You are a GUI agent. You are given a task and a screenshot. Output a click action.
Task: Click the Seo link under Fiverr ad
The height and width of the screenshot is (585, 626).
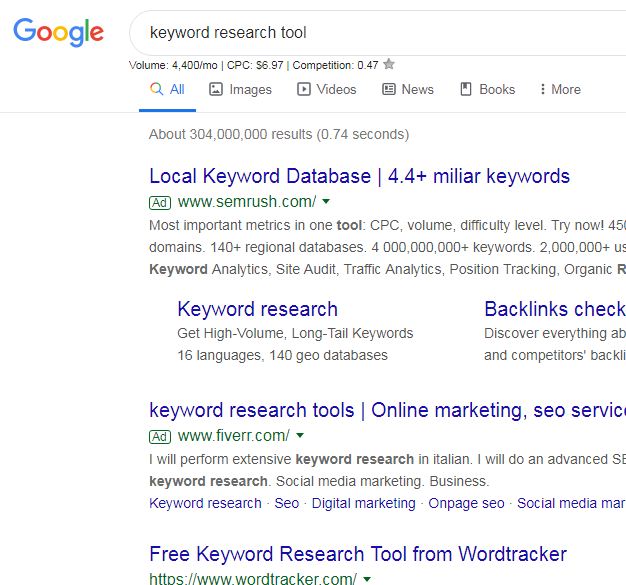(287, 503)
